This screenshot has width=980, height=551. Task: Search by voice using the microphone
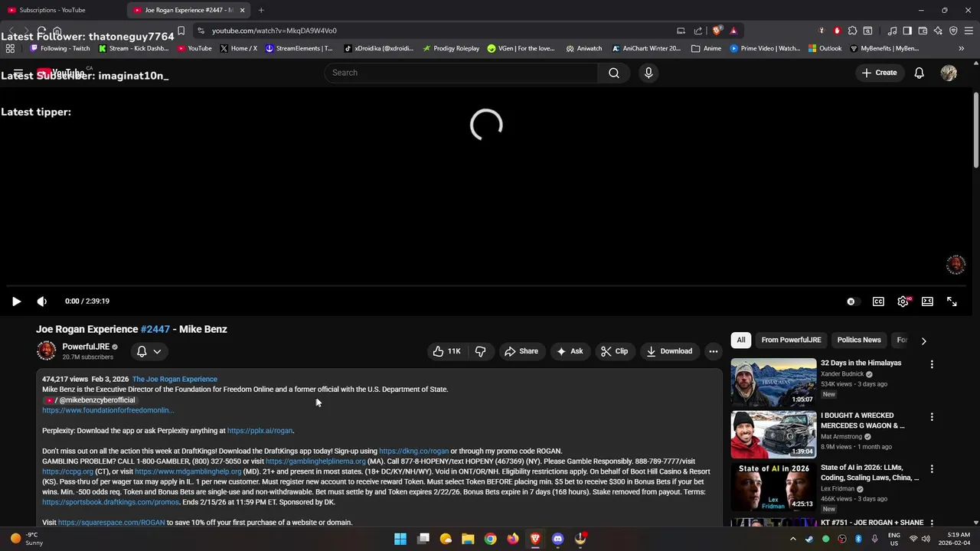648,73
